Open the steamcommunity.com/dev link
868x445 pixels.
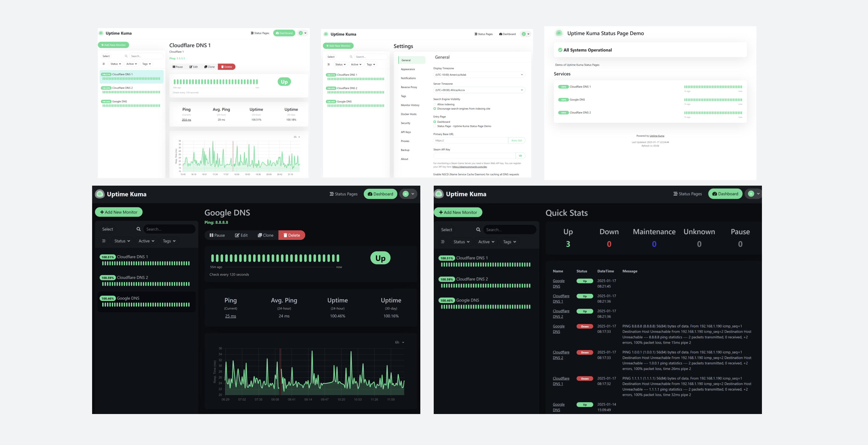(x=469, y=167)
